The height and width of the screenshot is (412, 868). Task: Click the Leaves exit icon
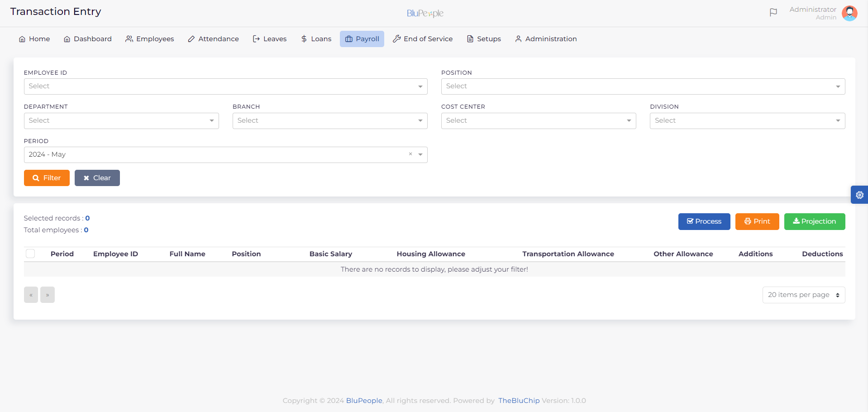(256, 39)
